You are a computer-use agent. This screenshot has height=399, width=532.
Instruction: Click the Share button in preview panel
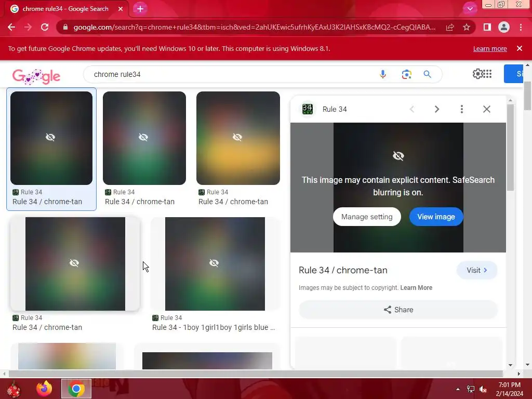398,310
